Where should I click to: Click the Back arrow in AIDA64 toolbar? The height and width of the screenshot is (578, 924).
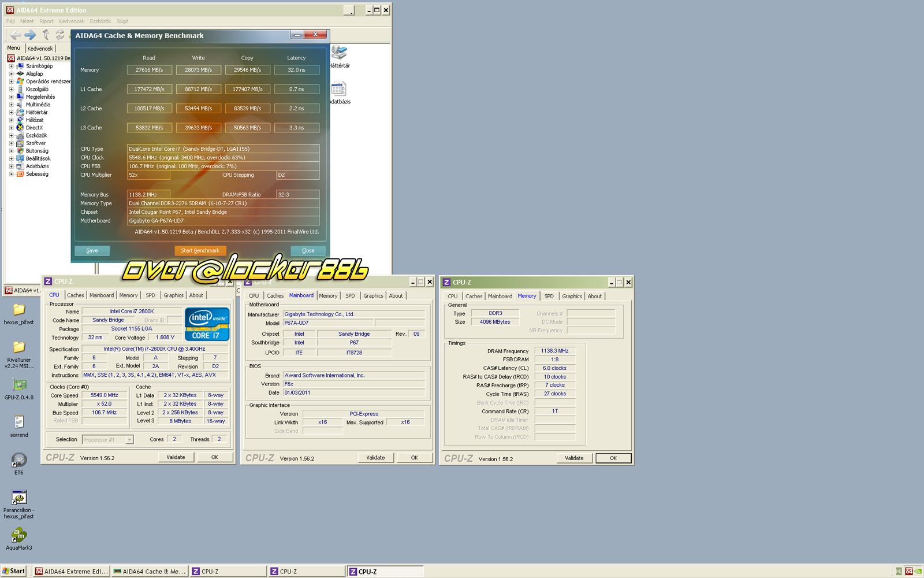[x=15, y=35]
